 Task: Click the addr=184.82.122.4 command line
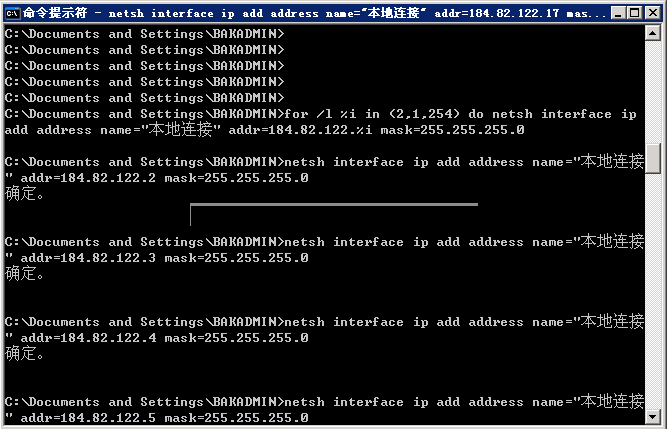[x=324, y=330]
